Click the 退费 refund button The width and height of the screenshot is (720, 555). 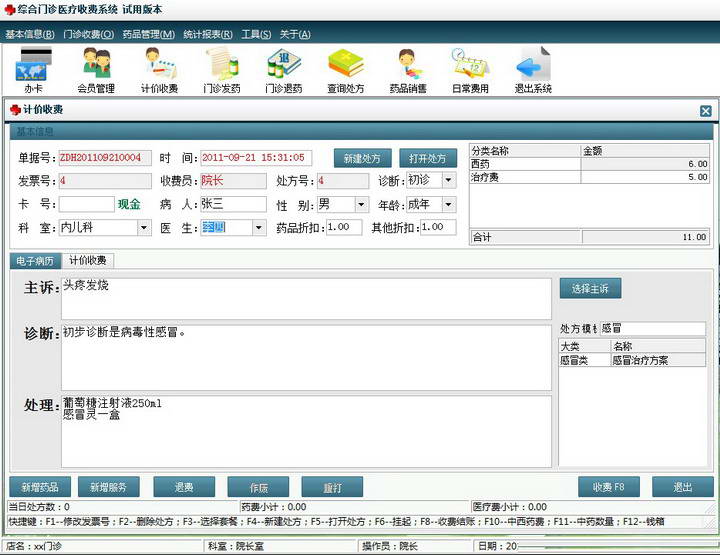tap(184, 487)
